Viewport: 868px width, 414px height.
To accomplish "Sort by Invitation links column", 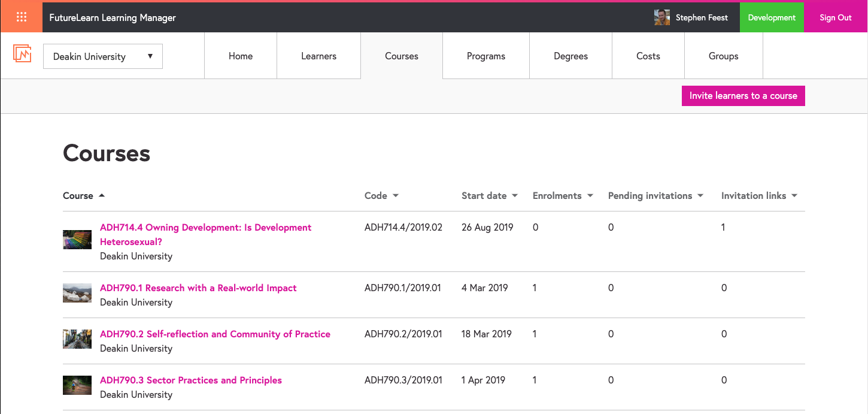I will 758,196.
